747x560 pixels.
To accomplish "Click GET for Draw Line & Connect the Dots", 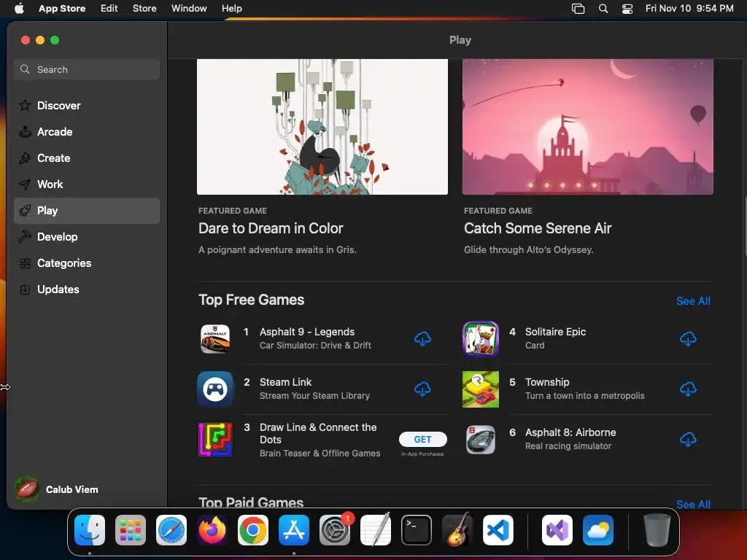I will pos(422,439).
